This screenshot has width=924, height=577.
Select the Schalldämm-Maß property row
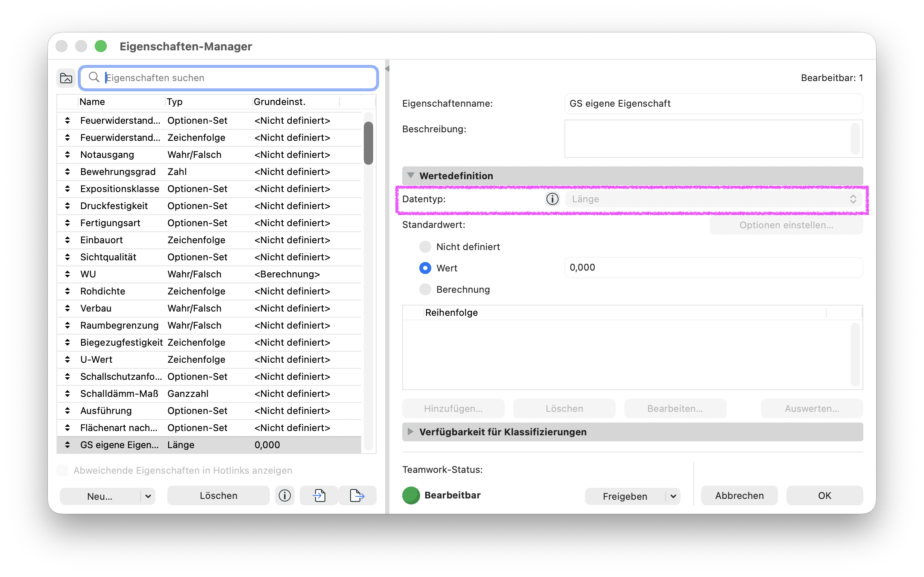click(x=209, y=393)
